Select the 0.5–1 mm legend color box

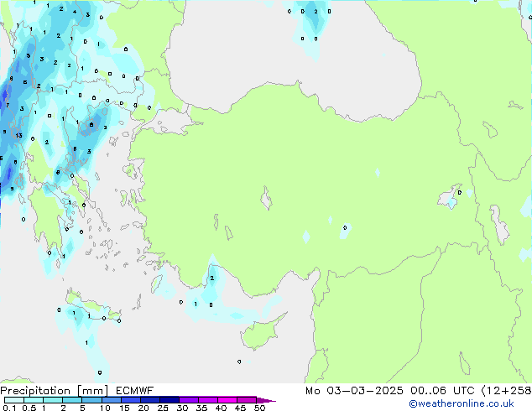34,400
